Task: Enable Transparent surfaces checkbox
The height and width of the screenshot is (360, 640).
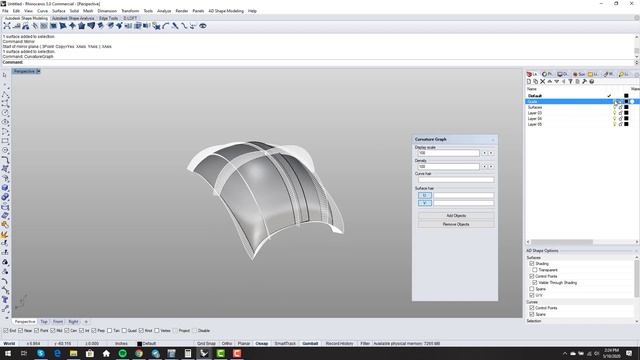Action: click(535, 270)
